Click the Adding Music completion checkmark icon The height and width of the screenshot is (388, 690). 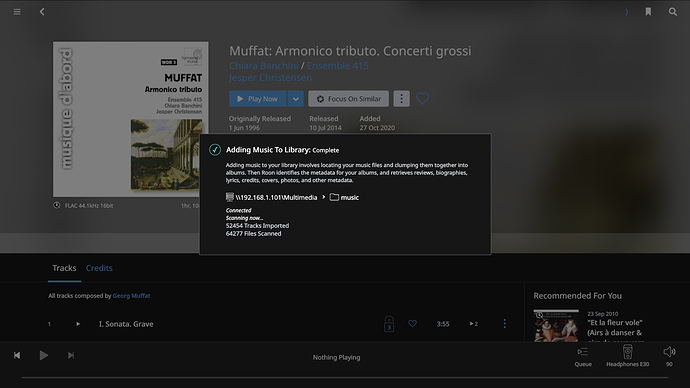pyautogui.click(x=215, y=150)
